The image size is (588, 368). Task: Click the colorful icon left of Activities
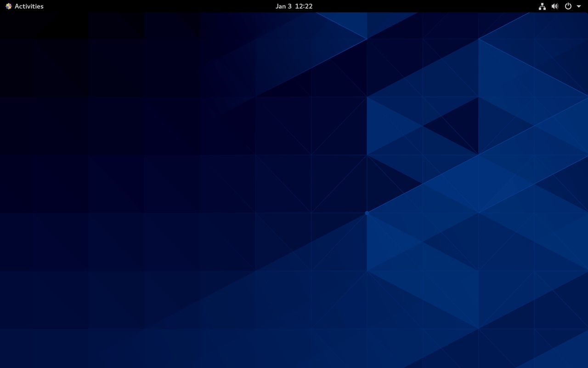pyautogui.click(x=8, y=6)
